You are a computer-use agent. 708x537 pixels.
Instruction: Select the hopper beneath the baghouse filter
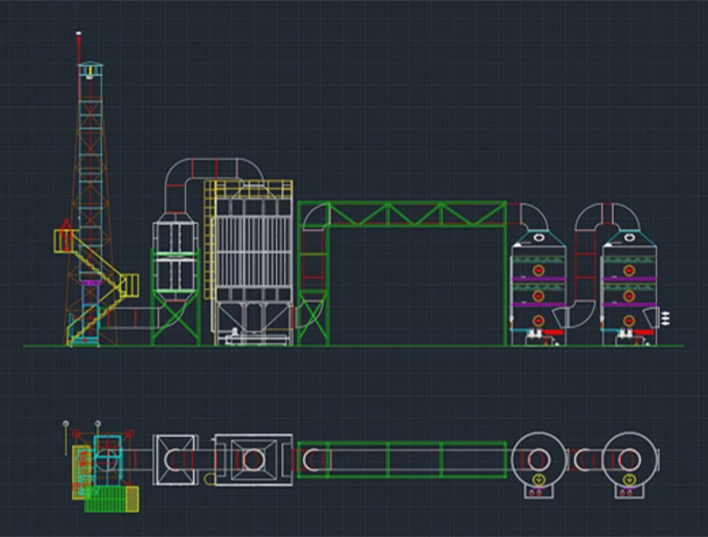pyautogui.click(x=254, y=320)
